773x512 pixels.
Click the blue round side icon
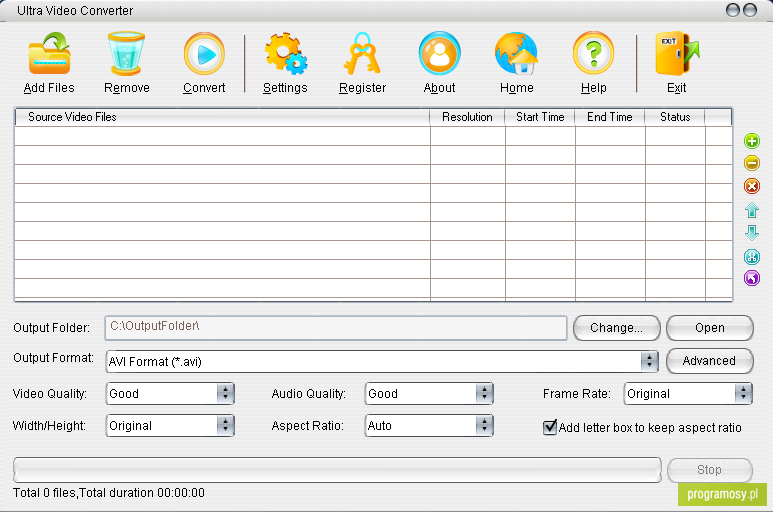pyautogui.click(x=752, y=257)
